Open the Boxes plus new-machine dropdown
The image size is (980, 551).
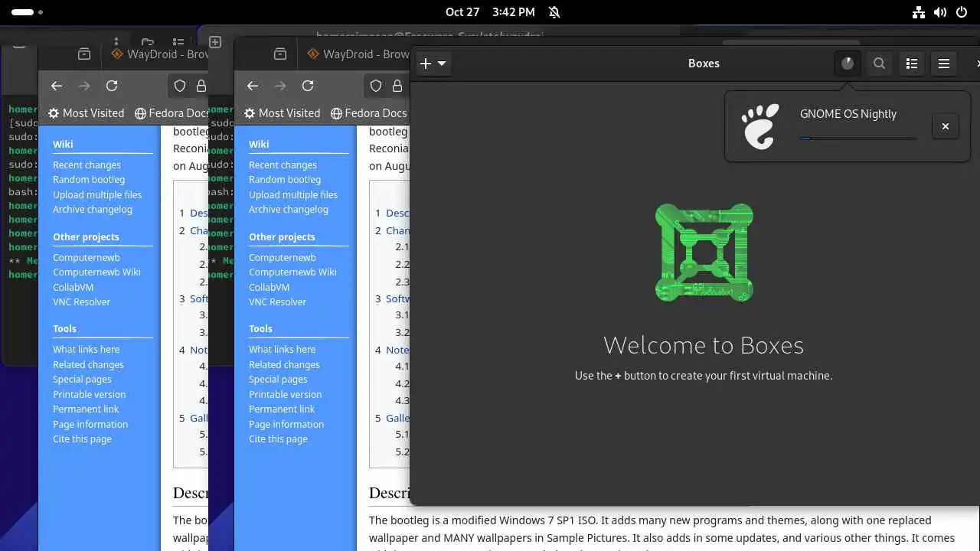pos(433,64)
